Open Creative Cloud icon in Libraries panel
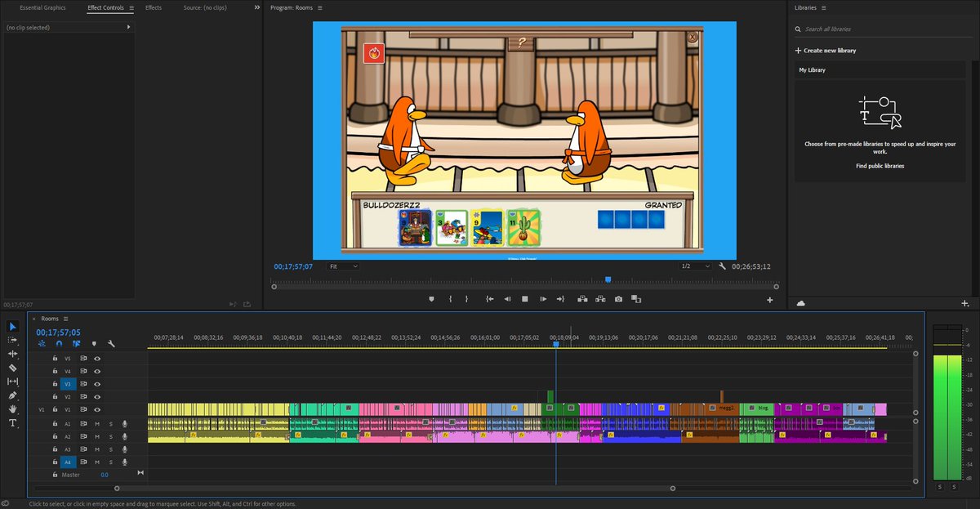This screenshot has height=509, width=980. 800,303
